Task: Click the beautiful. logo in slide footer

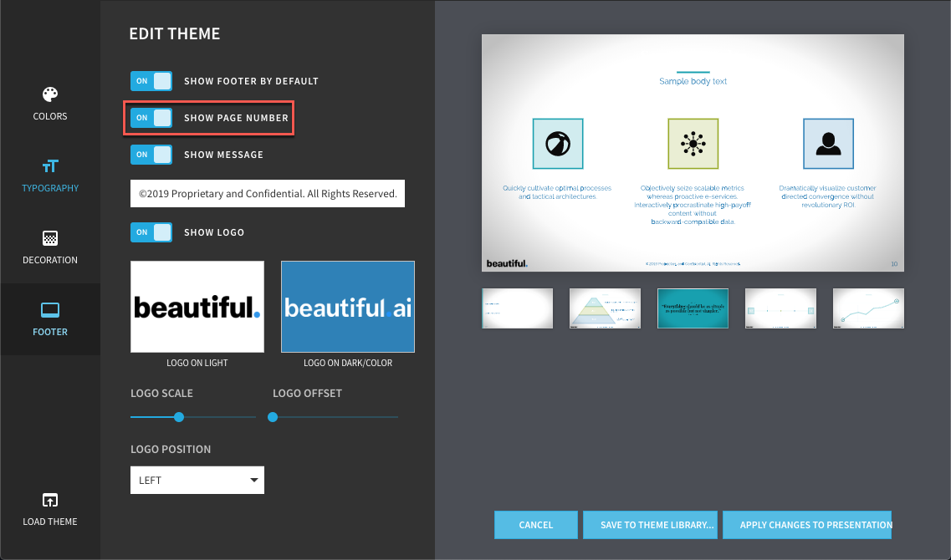Action: [507, 263]
